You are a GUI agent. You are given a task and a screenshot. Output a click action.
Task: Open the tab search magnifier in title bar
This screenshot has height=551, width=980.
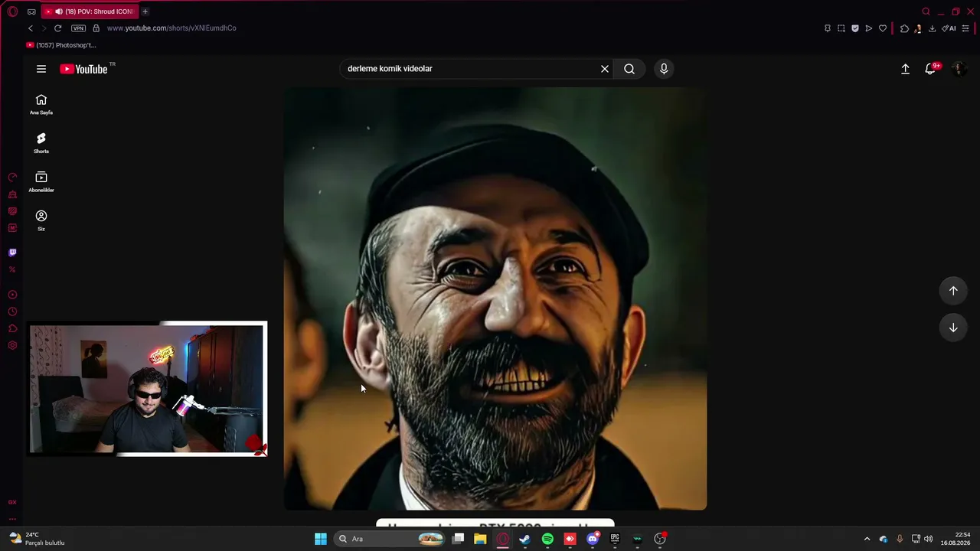coord(926,11)
